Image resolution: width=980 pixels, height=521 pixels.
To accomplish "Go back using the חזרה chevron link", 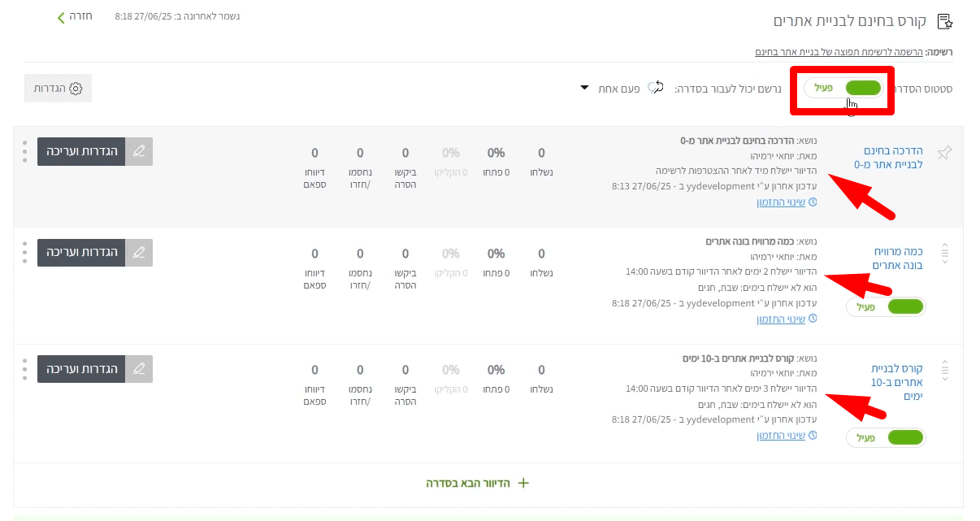I will [x=75, y=16].
